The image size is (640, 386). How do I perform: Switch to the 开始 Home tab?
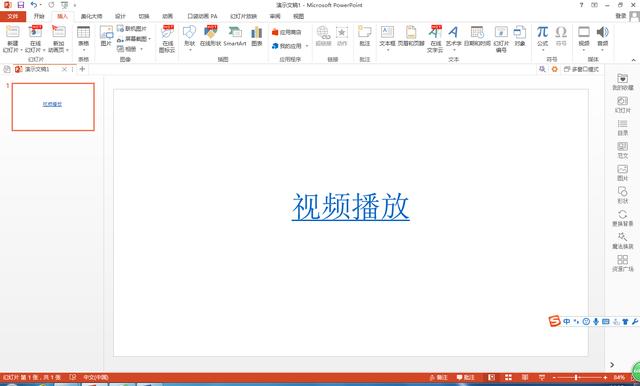coord(39,16)
